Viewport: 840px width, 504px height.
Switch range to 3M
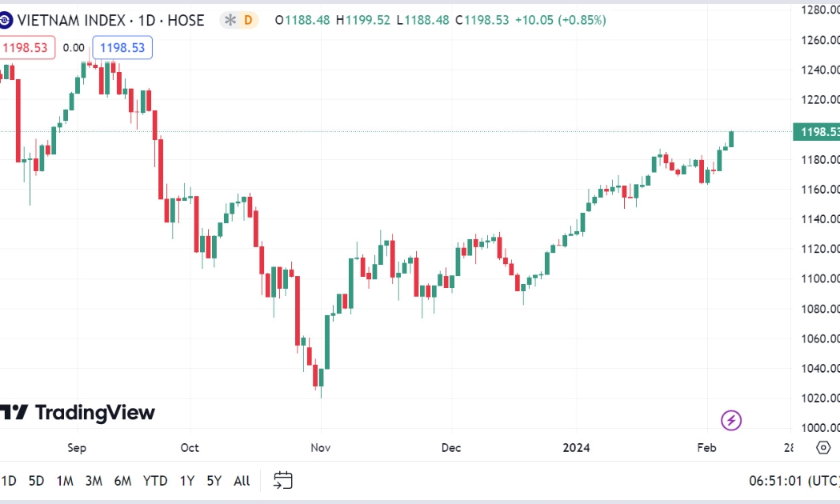click(94, 481)
